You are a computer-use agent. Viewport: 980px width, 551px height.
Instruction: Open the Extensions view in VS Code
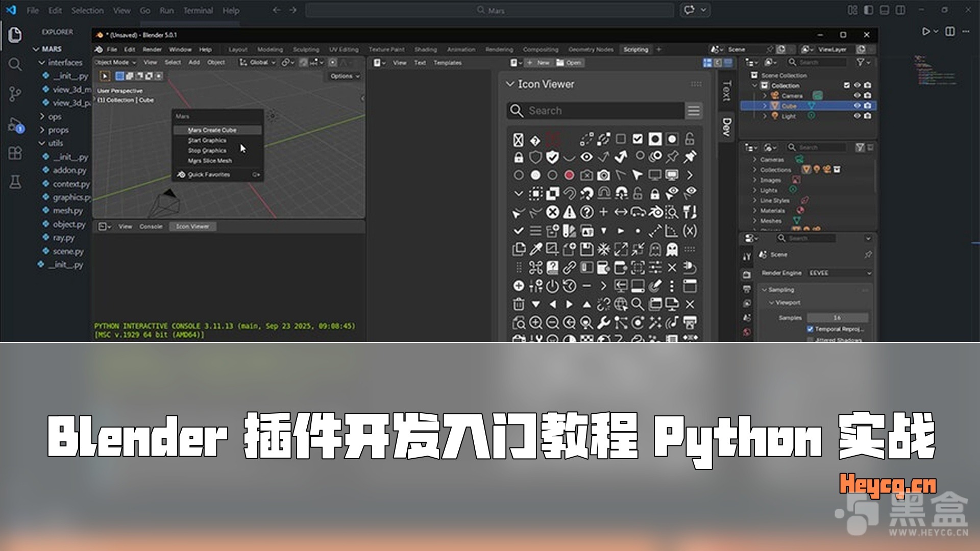coord(15,153)
